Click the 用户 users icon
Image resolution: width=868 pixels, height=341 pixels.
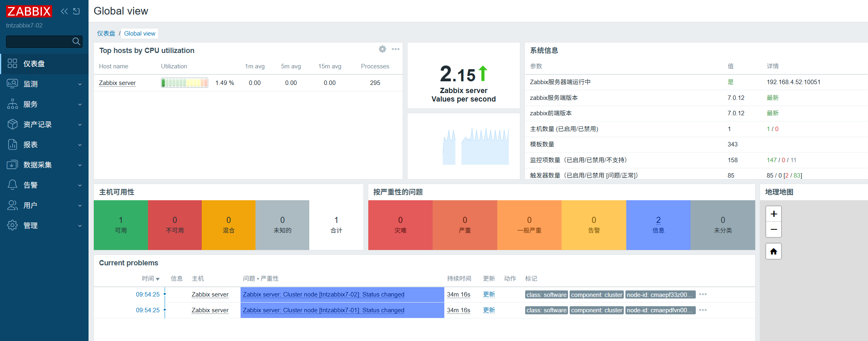[13, 205]
